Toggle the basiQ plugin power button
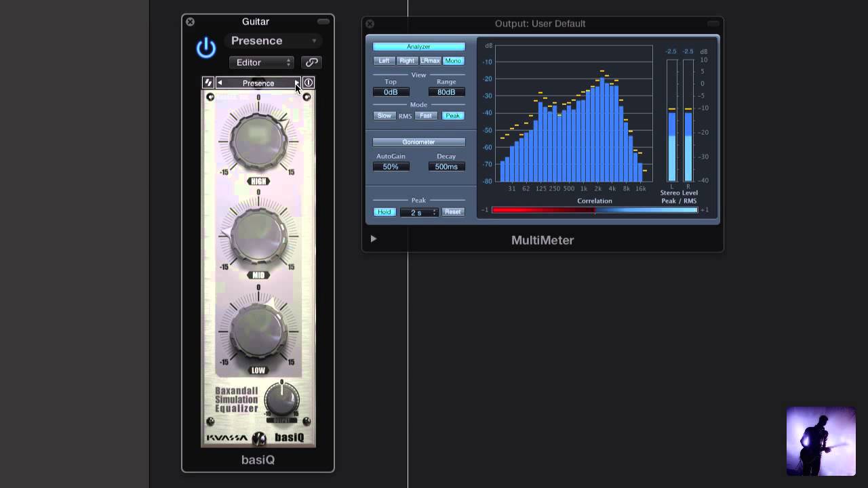The height and width of the screenshot is (488, 868). [205, 48]
